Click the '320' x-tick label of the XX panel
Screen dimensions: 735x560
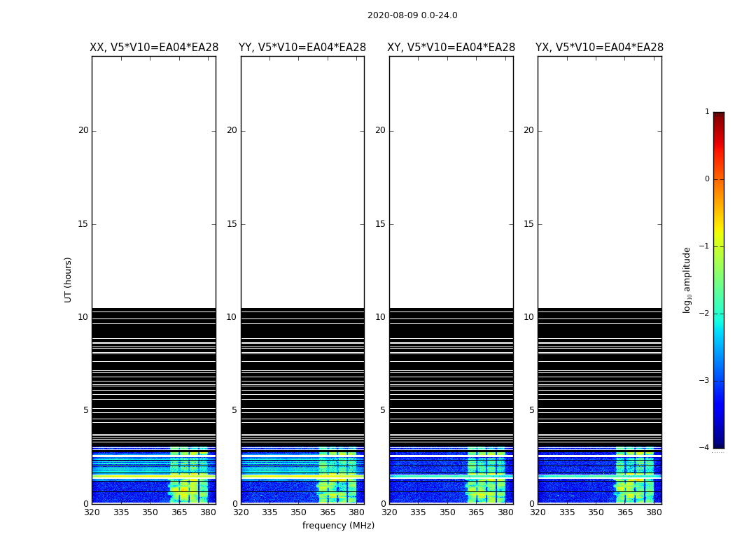[92, 512]
